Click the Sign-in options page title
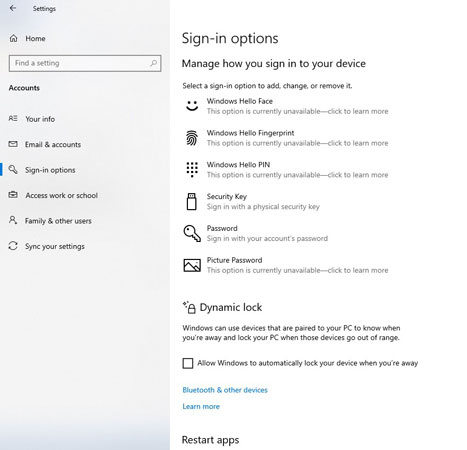Screen dimensions: 467x450 coord(230,38)
